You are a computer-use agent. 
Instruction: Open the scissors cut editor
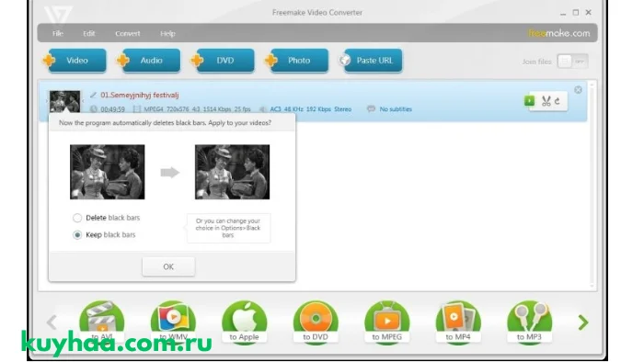(x=546, y=101)
